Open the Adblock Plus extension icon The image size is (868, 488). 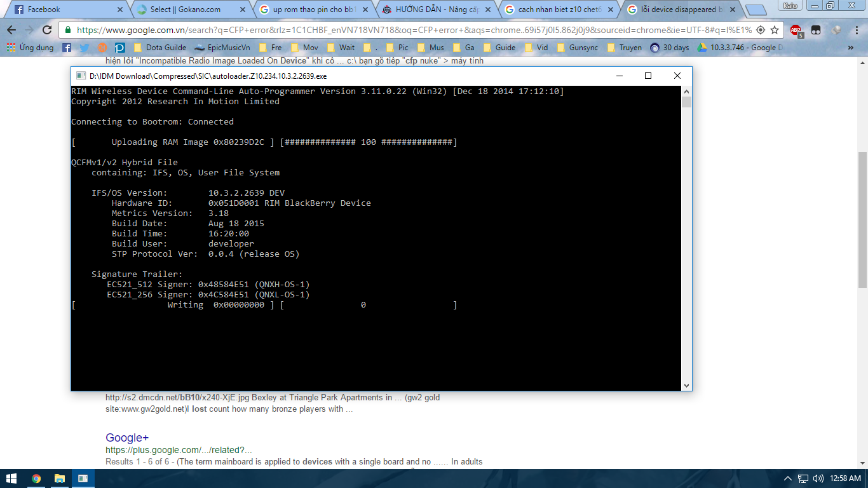(796, 30)
